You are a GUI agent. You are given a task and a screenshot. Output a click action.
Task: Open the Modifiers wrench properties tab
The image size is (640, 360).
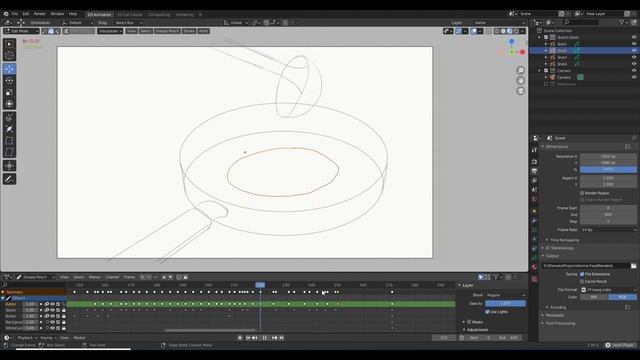click(534, 220)
